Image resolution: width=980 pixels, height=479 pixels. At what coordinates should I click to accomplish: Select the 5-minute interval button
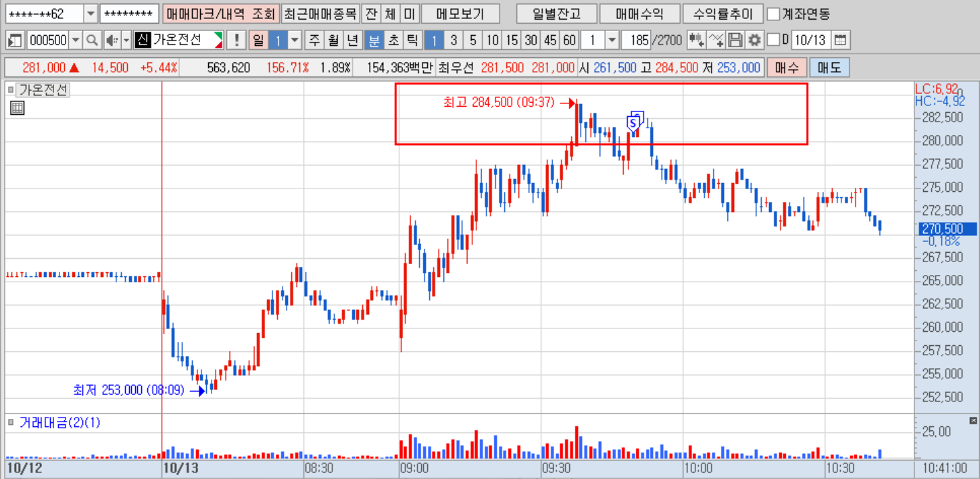pos(472,41)
